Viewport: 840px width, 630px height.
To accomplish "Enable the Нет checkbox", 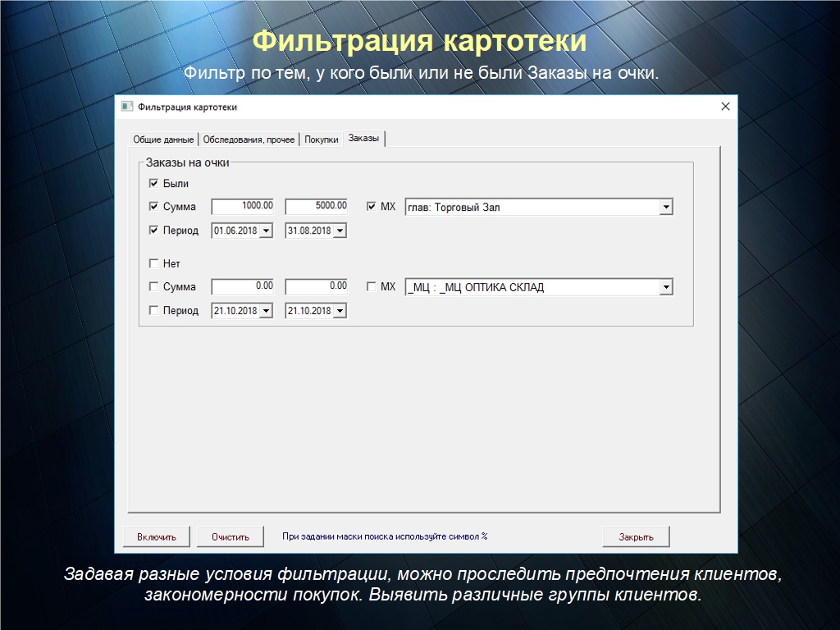I will 153,264.
